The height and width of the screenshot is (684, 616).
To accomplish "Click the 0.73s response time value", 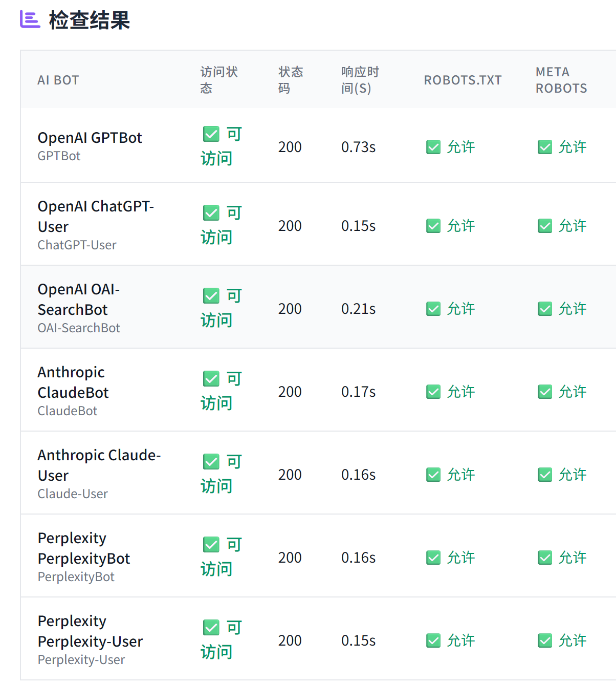I will 358,147.
